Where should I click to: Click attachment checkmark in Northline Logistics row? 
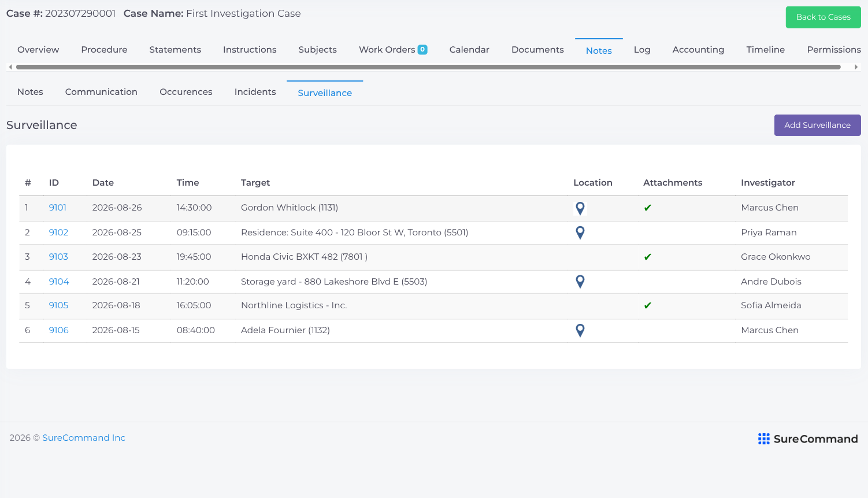648,306
